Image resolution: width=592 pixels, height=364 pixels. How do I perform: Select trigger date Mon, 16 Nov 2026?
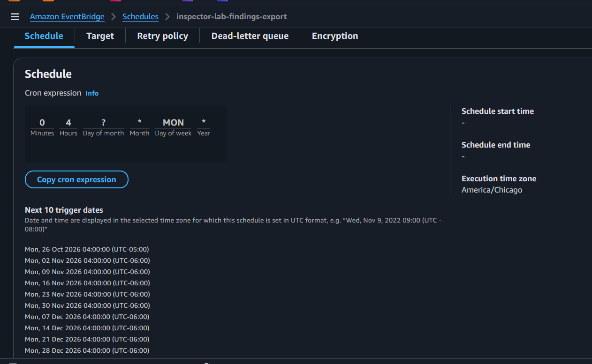tap(87, 283)
